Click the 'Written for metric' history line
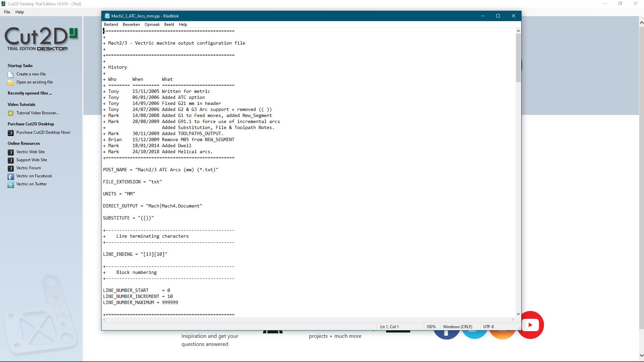This screenshot has width=644, height=362. click(x=157, y=91)
